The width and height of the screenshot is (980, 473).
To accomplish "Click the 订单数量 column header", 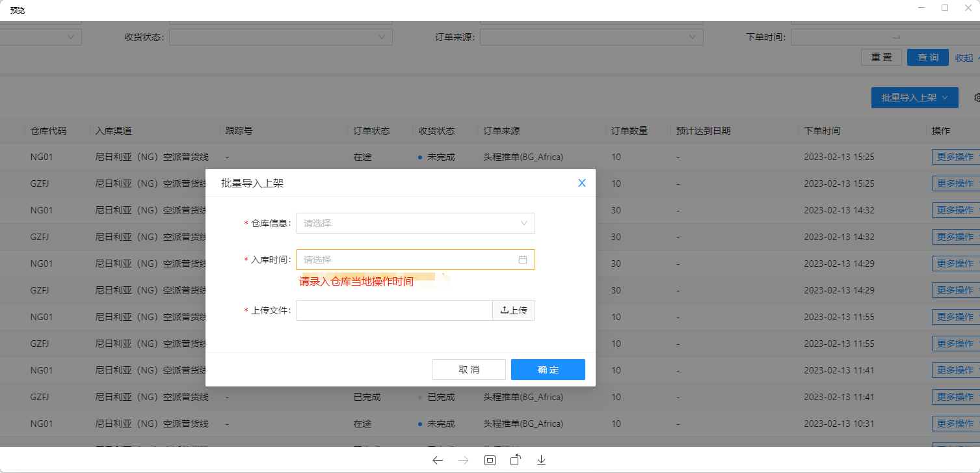I will tap(629, 131).
